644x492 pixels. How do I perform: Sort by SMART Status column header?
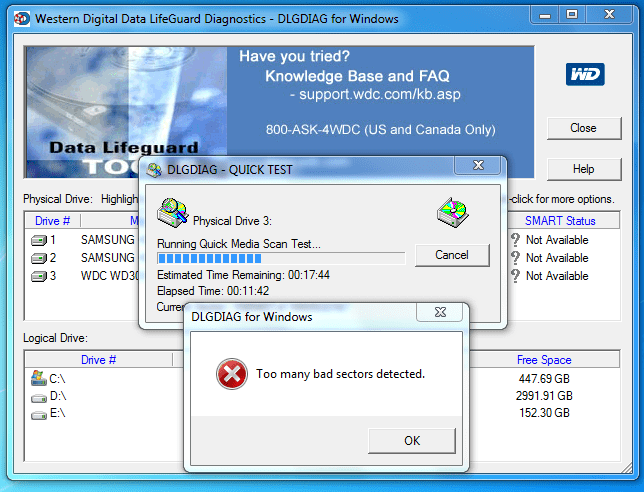[560, 221]
